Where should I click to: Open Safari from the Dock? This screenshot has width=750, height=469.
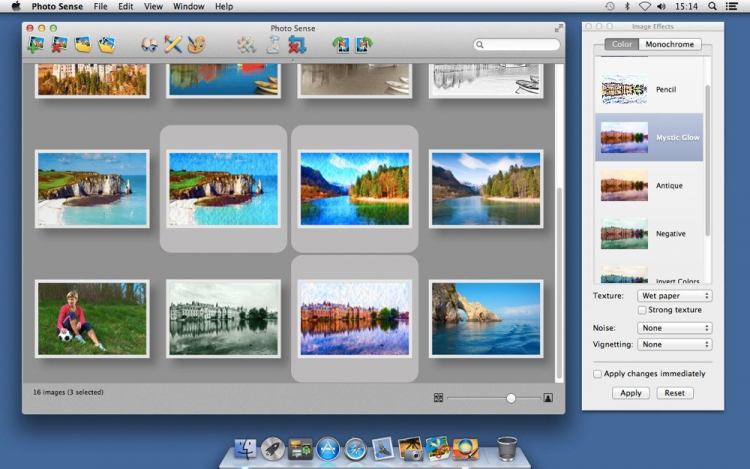click(x=356, y=450)
